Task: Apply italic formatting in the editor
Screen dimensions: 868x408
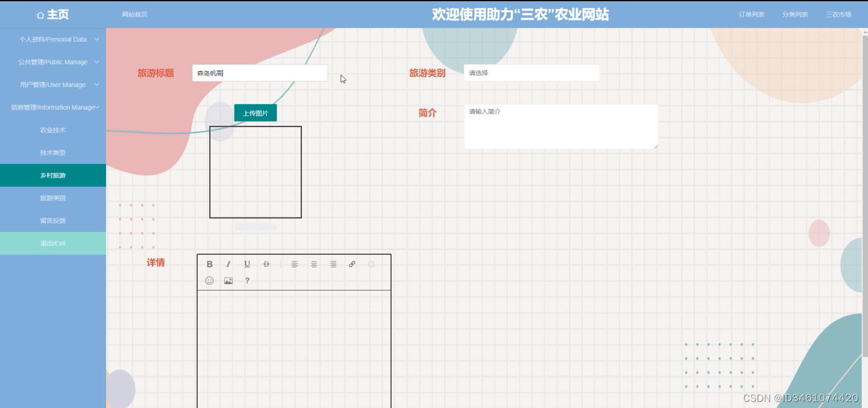Action: 228,264
